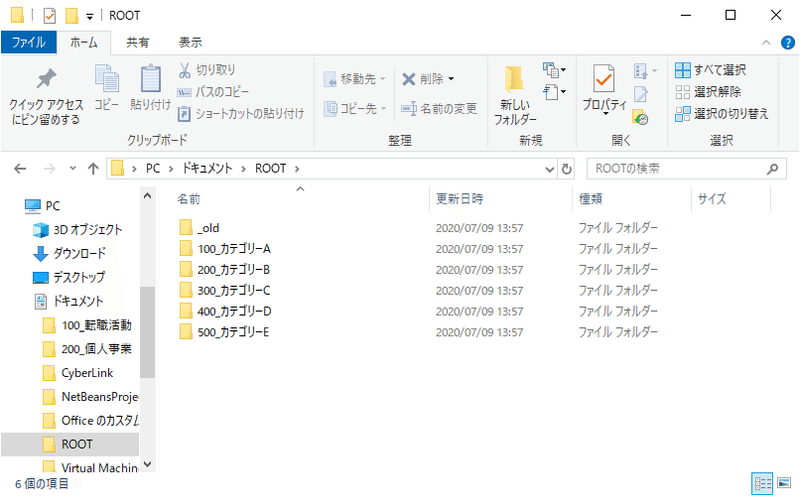Switch to the 共有 ribbon tab

(x=138, y=42)
